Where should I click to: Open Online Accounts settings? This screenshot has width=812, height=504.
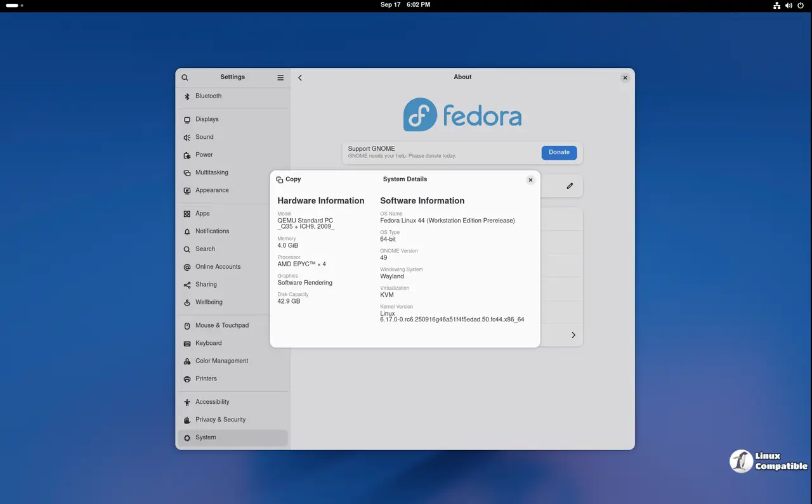pyautogui.click(x=218, y=267)
